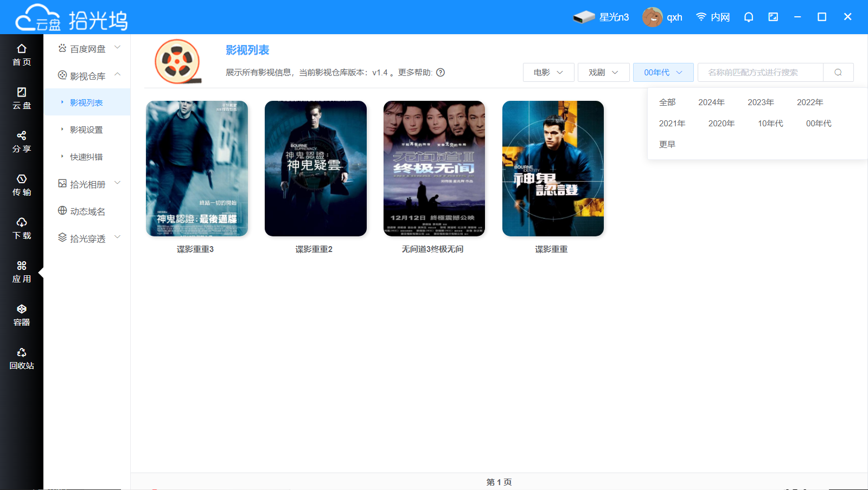Open the 分享 share section
The image size is (868, 490).
click(x=22, y=141)
